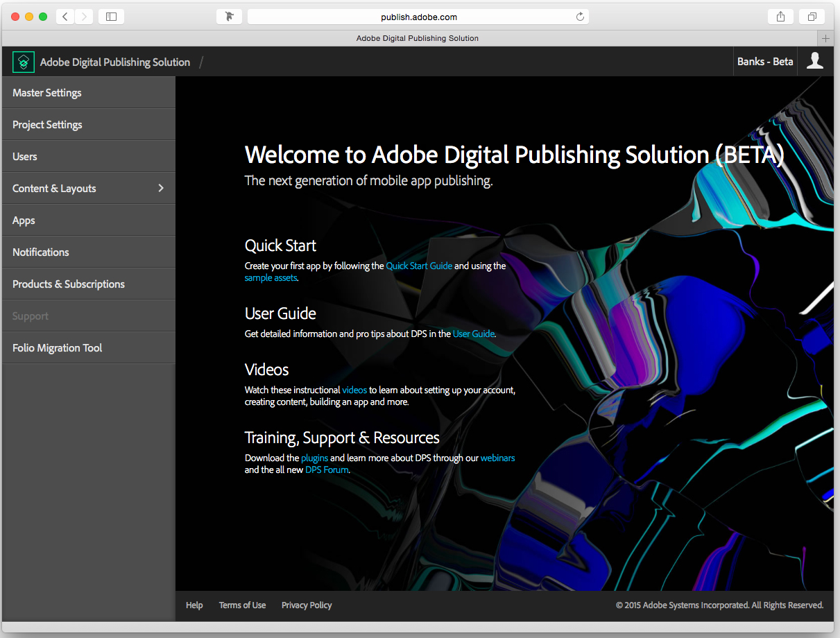Open the Quick Start Guide link
The width and height of the screenshot is (840, 638).
(x=419, y=266)
